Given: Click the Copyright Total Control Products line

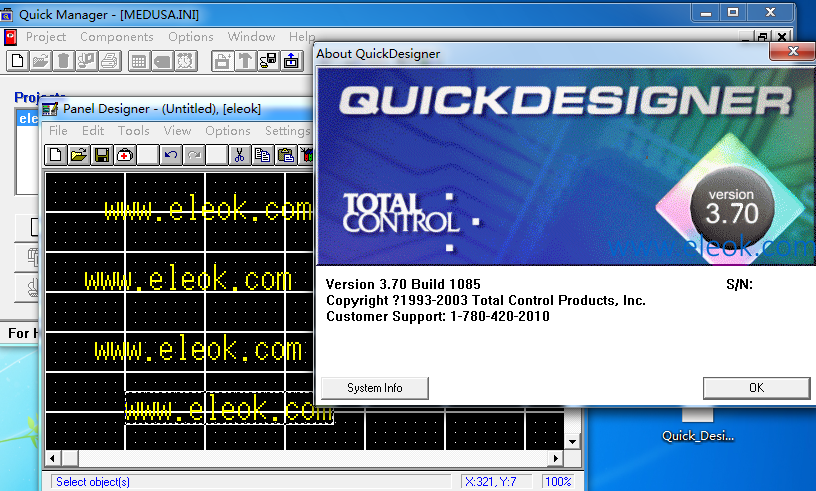Looking at the screenshot, I should 486,300.
